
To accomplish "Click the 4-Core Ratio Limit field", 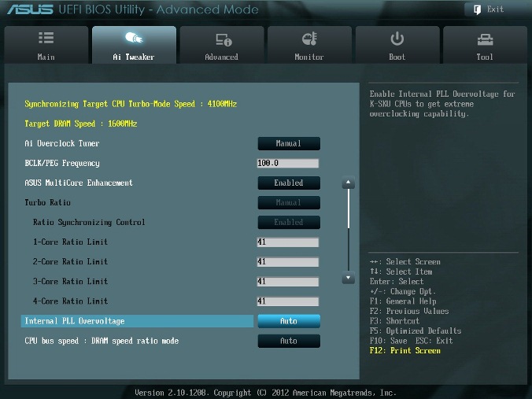I will [x=288, y=301].
